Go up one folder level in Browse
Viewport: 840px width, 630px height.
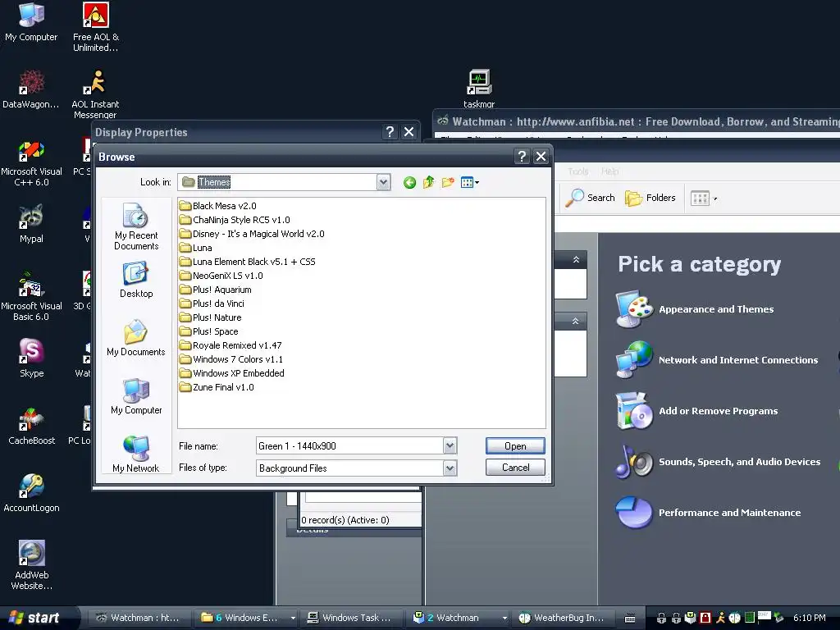(428, 183)
